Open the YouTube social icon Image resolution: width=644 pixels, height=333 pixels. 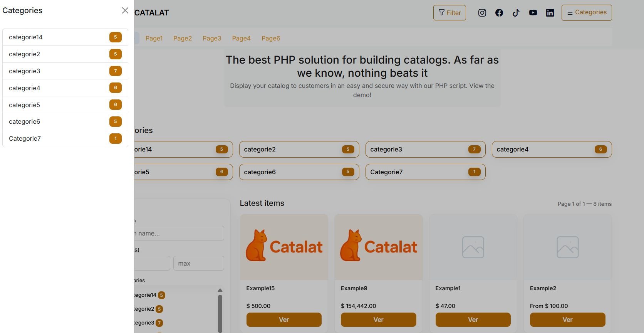533,13
